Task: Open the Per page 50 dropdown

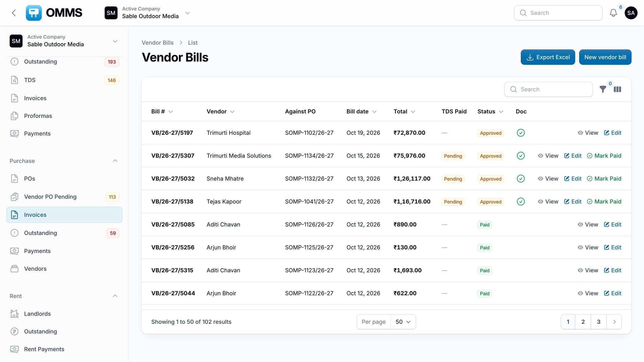Action: coord(403,322)
